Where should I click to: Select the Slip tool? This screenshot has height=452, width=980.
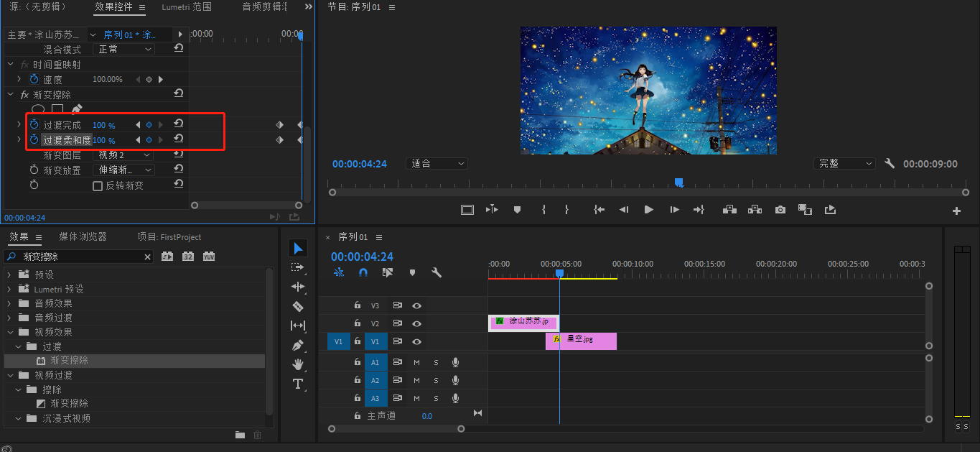pos(298,326)
